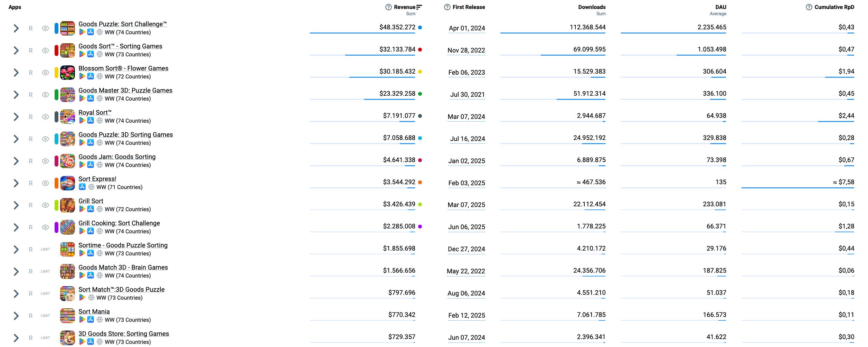Open the Royal Sort app link
Image resolution: width=868 pixels, height=347 pixels.
(x=95, y=113)
